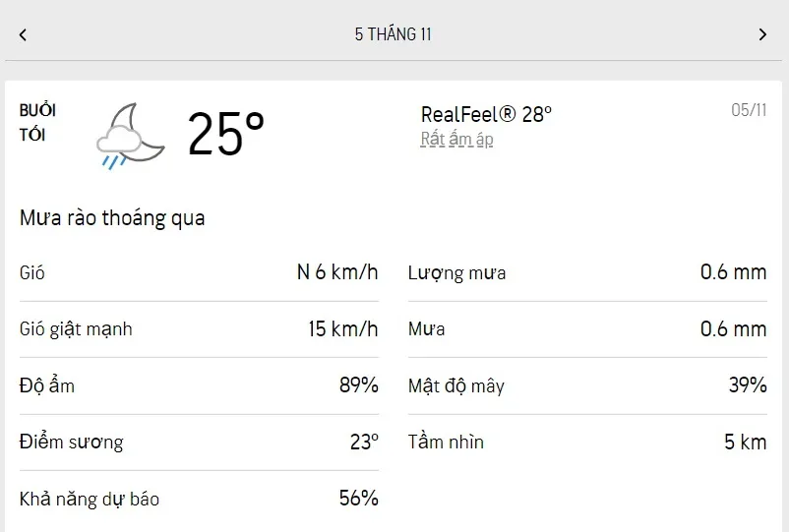The height and width of the screenshot is (532, 789).
Task: Click the 5 km visibility value
Action: (x=745, y=442)
